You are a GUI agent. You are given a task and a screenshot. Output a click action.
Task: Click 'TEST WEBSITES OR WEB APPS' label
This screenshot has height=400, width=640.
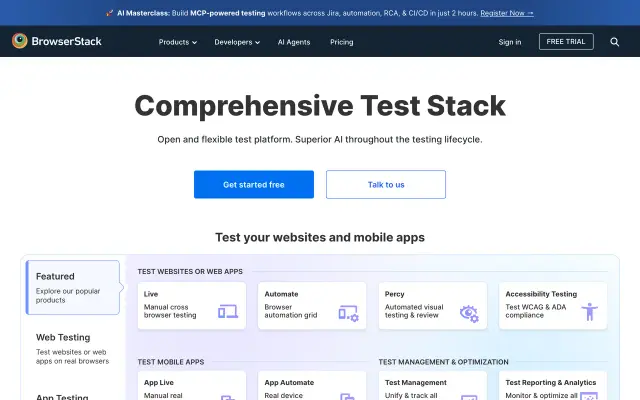[x=190, y=271]
